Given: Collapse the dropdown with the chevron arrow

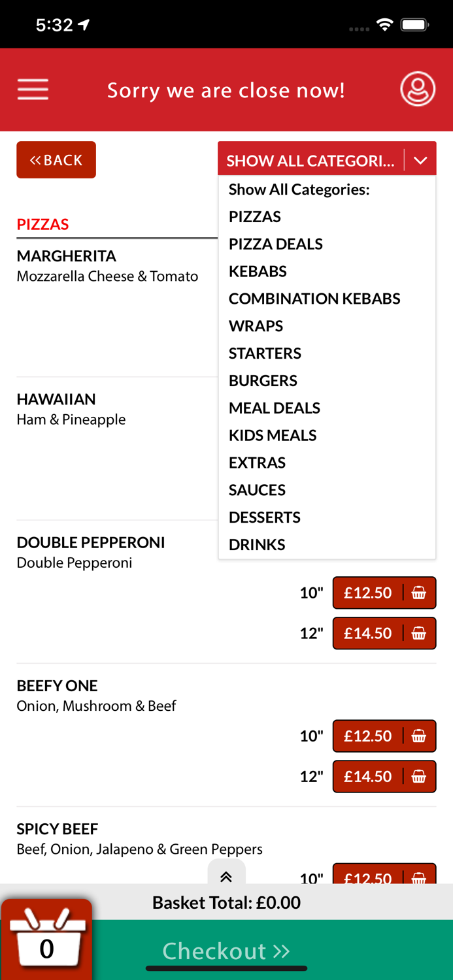Looking at the screenshot, I should click(420, 159).
